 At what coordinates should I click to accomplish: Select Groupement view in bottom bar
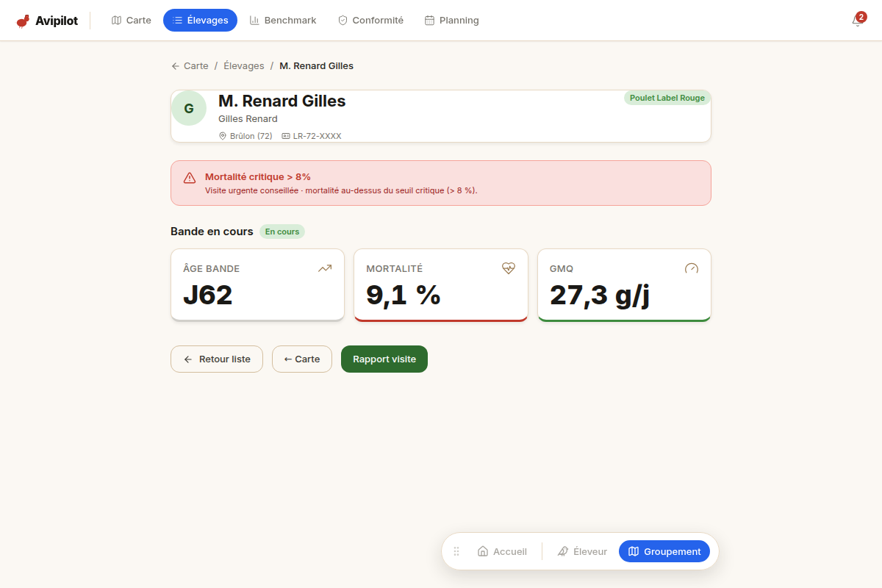[664, 551]
